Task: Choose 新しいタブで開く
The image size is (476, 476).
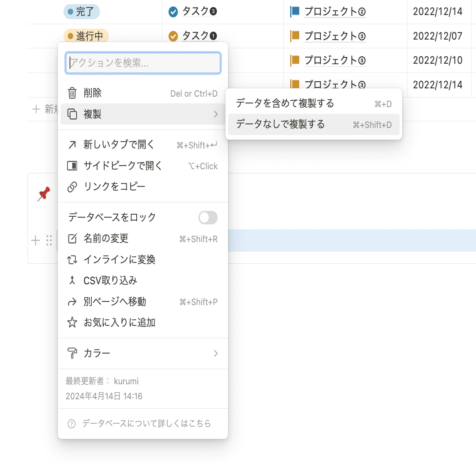Action: (x=143, y=145)
